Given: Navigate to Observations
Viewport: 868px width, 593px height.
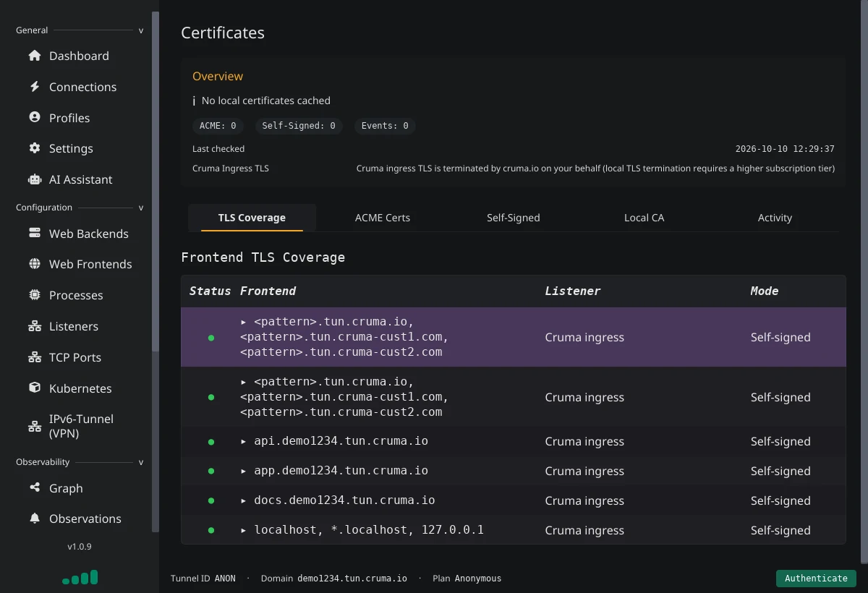Looking at the screenshot, I should [x=85, y=519].
